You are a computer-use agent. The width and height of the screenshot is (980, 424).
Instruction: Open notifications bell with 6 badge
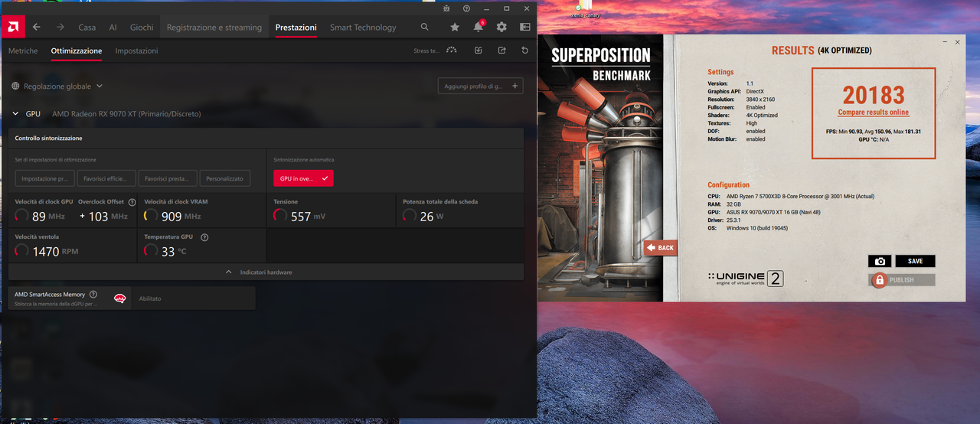[479, 26]
